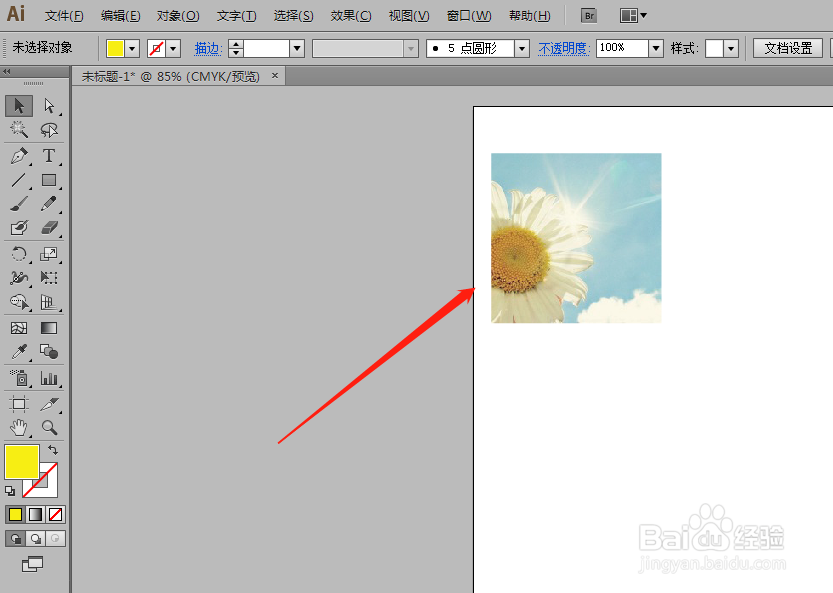Select the Gradient tool
Image resolution: width=833 pixels, height=593 pixels.
49,328
